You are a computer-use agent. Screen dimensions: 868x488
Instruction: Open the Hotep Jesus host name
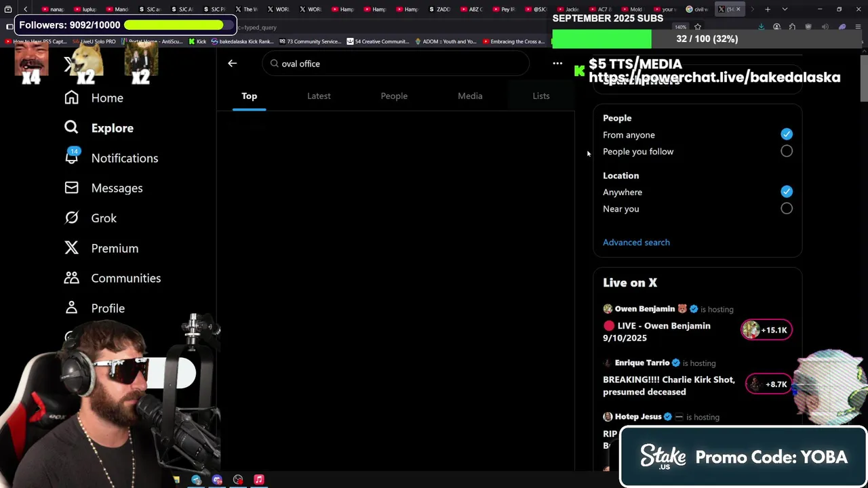tap(638, 416)
